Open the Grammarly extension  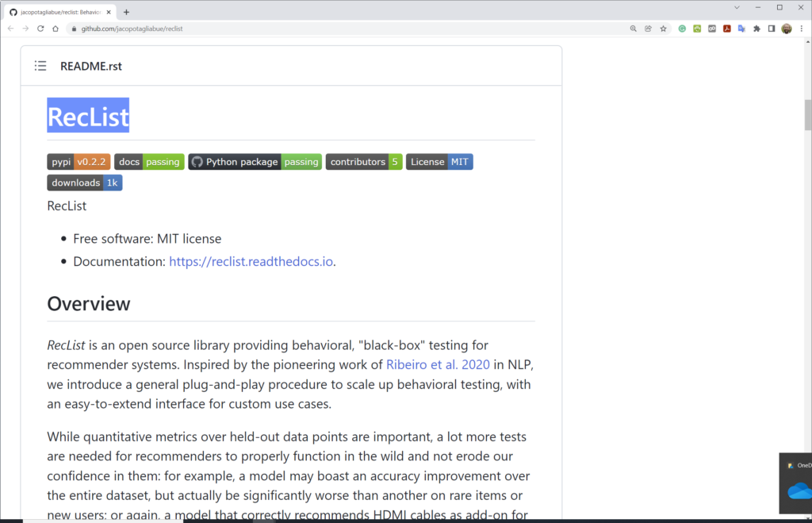pos(682,29)
